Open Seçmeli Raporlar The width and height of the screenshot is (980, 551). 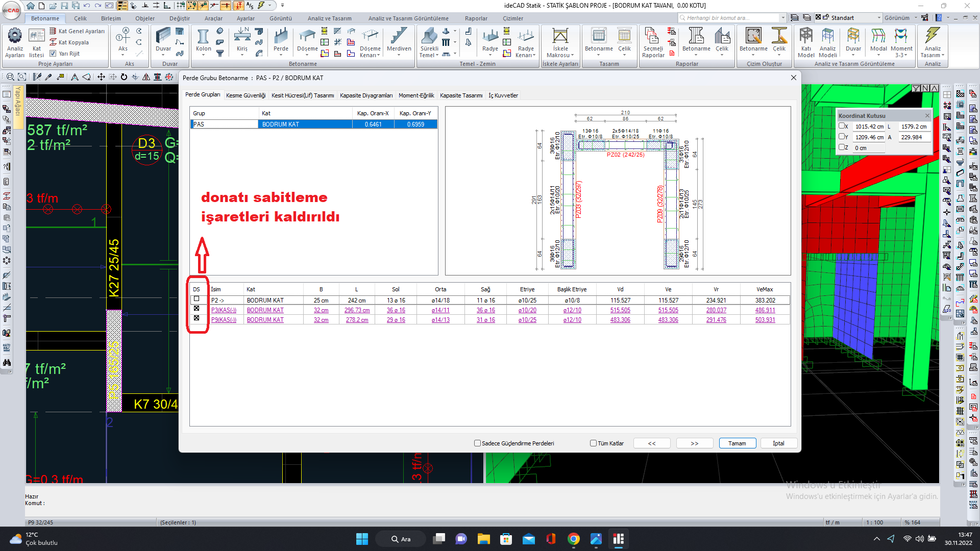(x=653, y=42)
